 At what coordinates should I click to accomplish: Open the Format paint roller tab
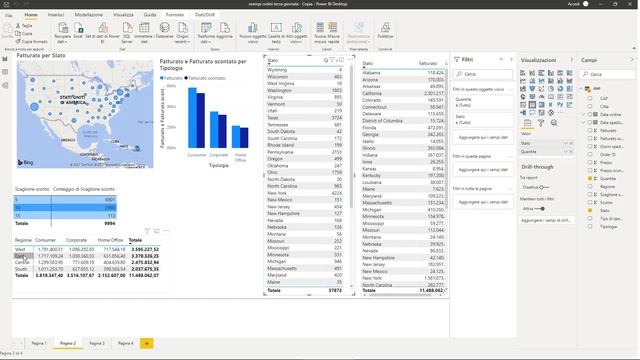click(541, 123)
